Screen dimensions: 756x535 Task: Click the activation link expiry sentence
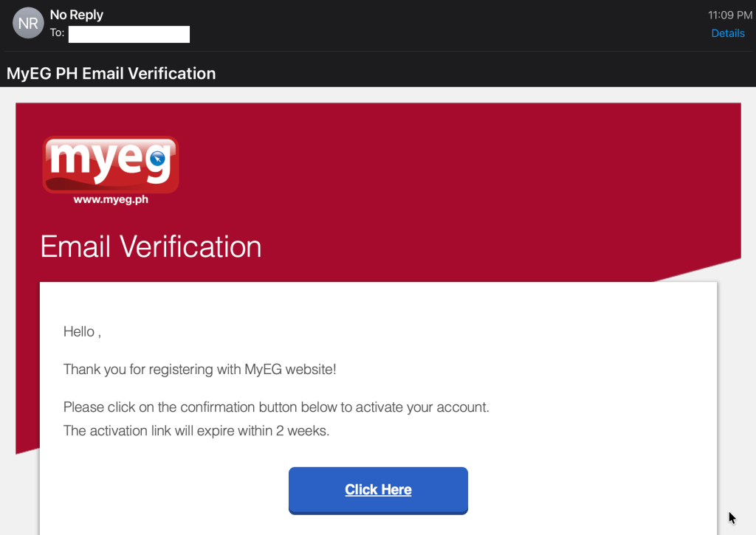[x=196, y=430]
